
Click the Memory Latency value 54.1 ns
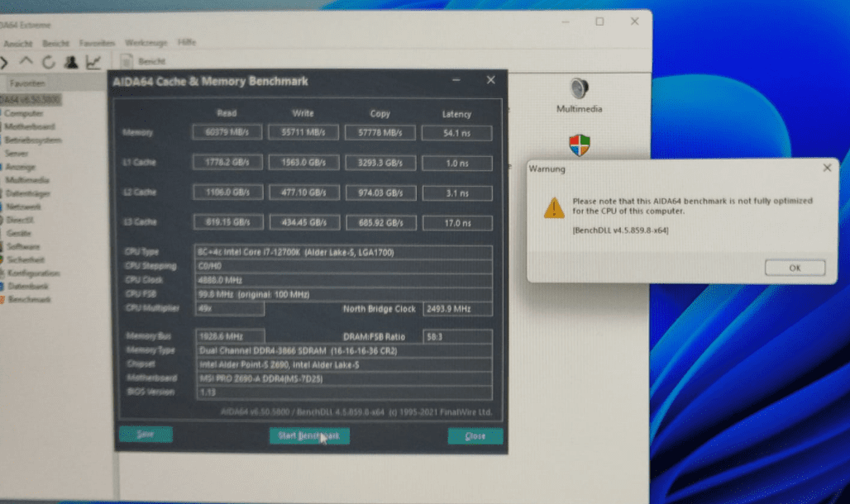[x=457, y=133]
